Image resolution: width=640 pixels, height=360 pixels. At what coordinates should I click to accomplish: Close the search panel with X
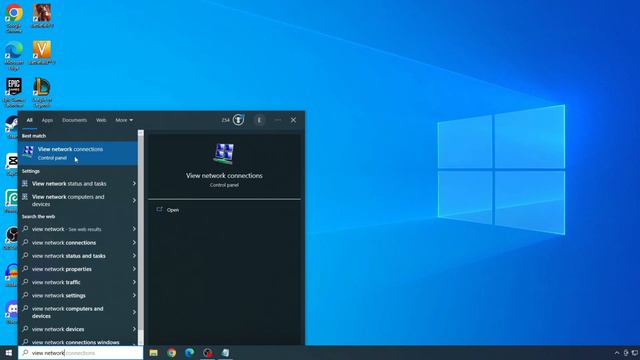pyautogui.click(x=293, y=120)
